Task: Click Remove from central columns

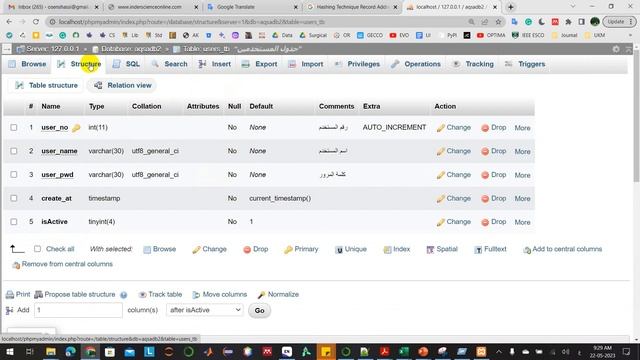Action: pyautogui.click(x=62, y=264)
